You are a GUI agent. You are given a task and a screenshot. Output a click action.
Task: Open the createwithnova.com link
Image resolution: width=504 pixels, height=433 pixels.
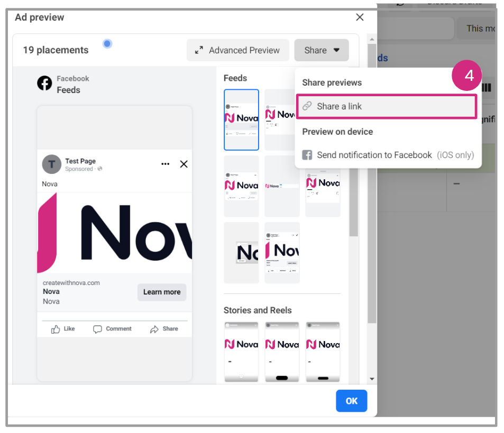click(x=71, y=283)
